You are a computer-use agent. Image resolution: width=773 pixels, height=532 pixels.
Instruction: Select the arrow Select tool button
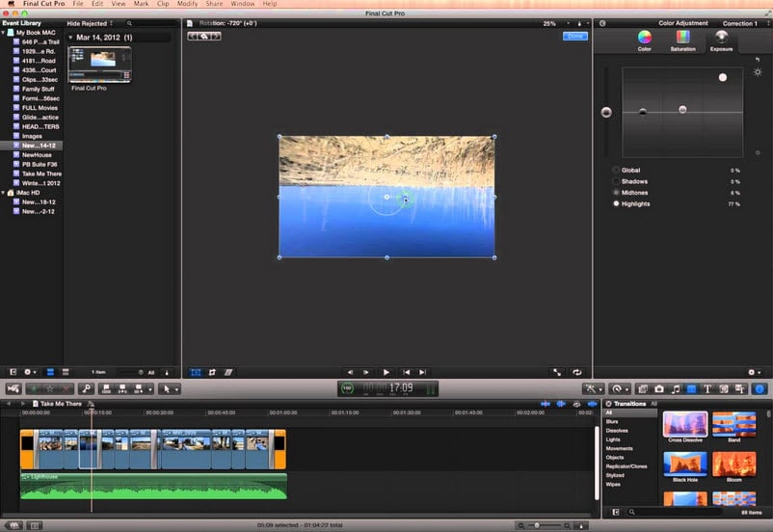click(170, 389)
